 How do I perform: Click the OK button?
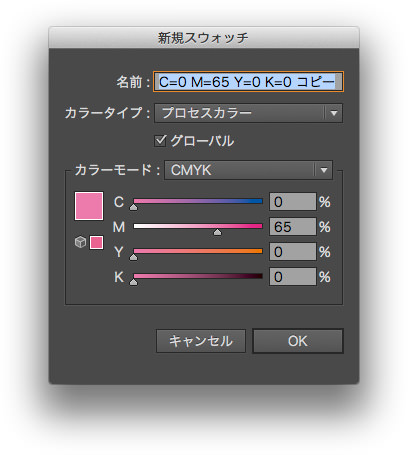pos(298,341)
